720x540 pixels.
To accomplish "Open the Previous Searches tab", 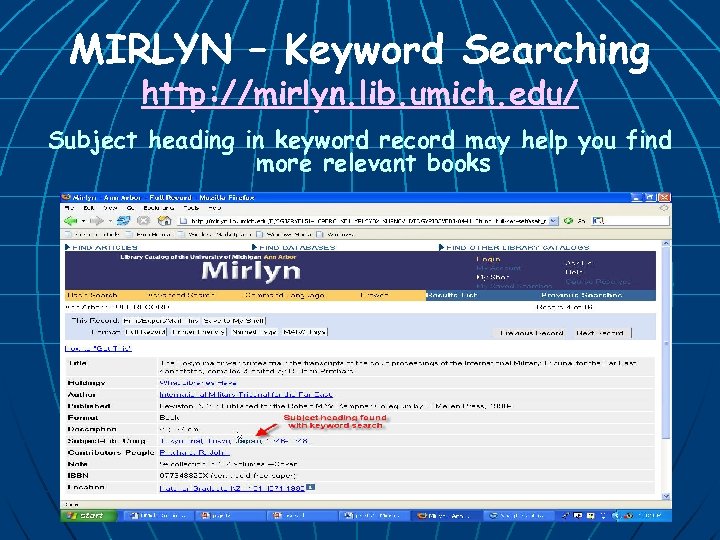I will tap(581, 295).
